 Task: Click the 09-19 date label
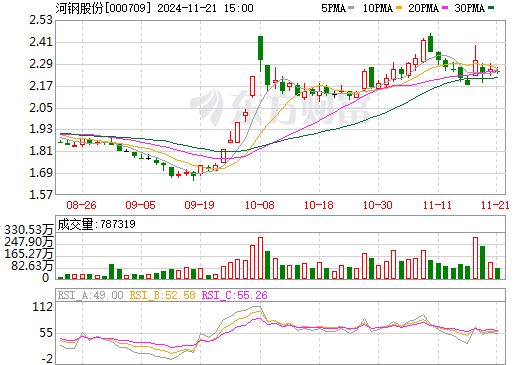coord(199,205)
